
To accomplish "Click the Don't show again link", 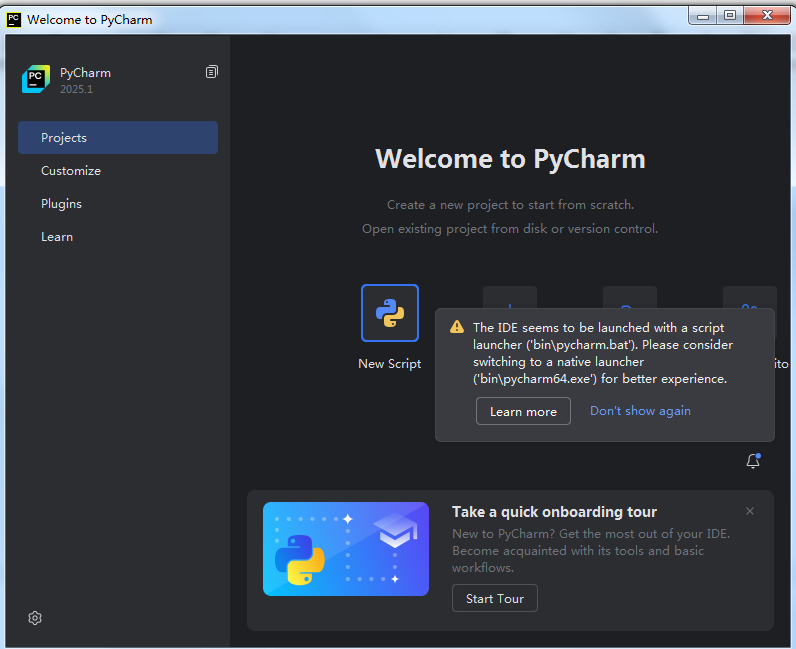I will click(x=640, y=411).
